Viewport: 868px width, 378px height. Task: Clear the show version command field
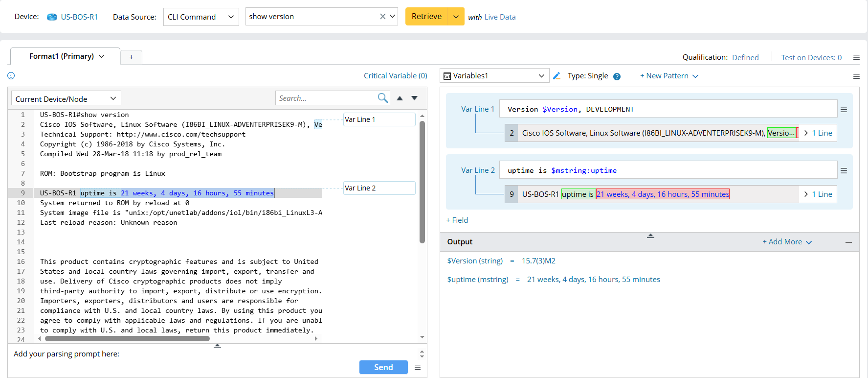click(382, 17)
